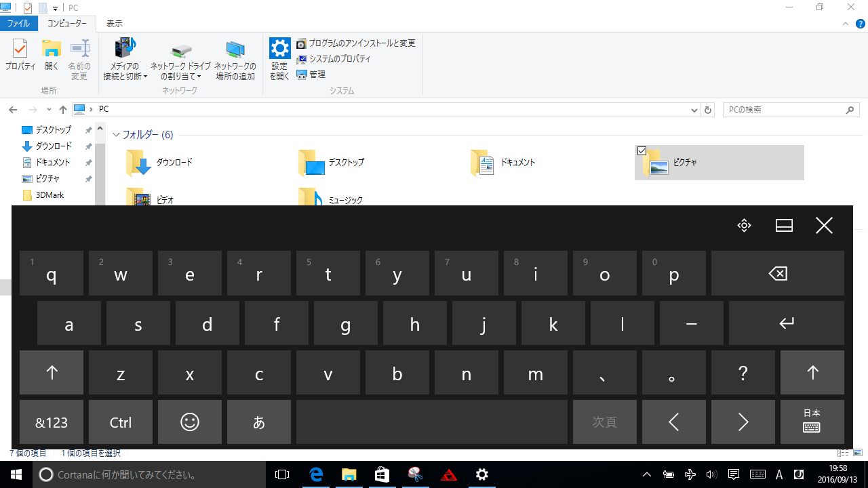
Task: Tap the question mark key
Action: click(743, 372)
